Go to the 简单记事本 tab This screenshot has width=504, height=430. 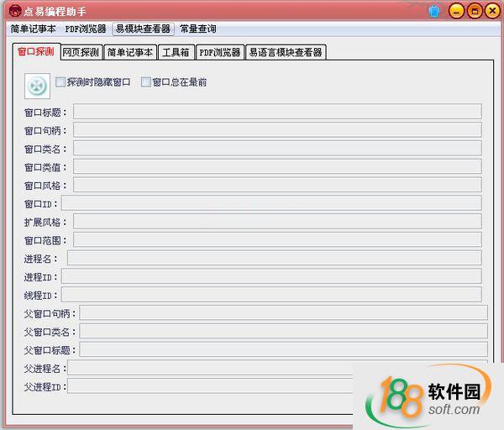click(130, 52)
